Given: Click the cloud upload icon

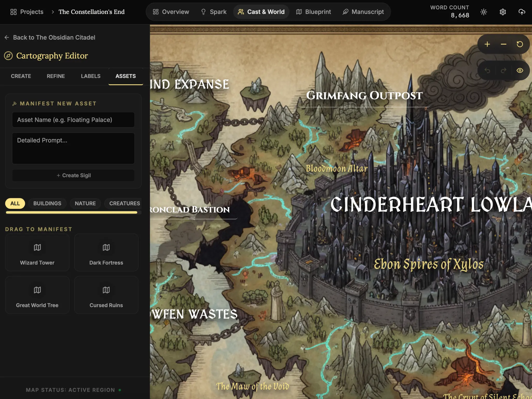Looking at the screenshot, I should tap(522, 12).
